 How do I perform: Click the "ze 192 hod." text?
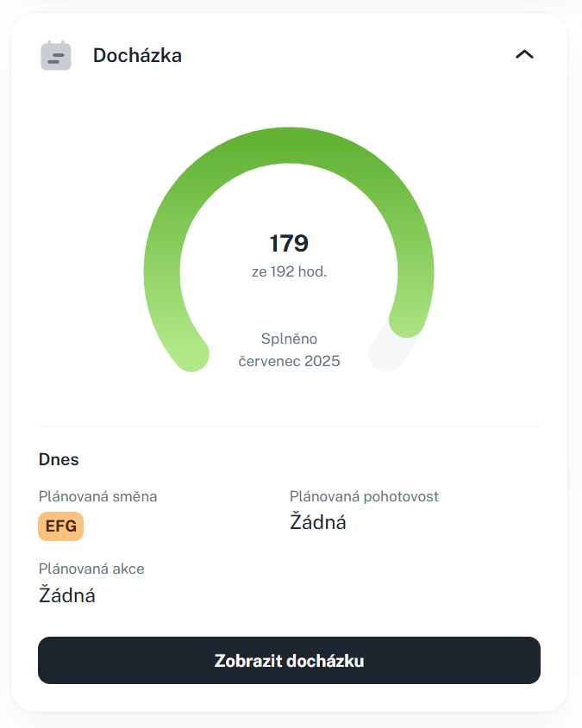pos(289,271)
